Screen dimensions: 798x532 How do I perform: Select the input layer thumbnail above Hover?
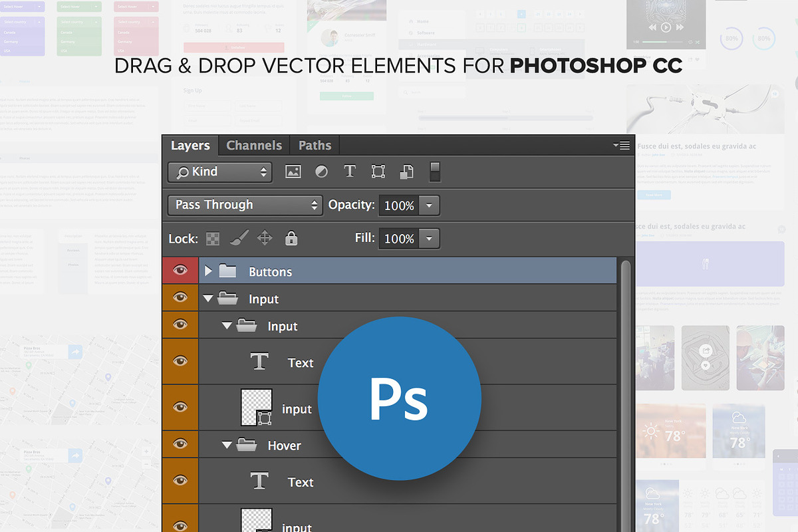[257, 408]
